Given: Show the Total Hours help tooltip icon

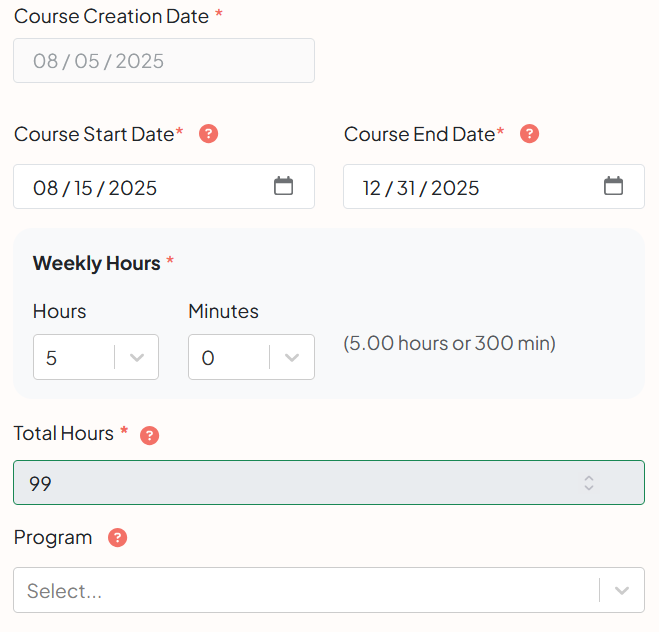Looking at the screenshot, I should (150, 435).
